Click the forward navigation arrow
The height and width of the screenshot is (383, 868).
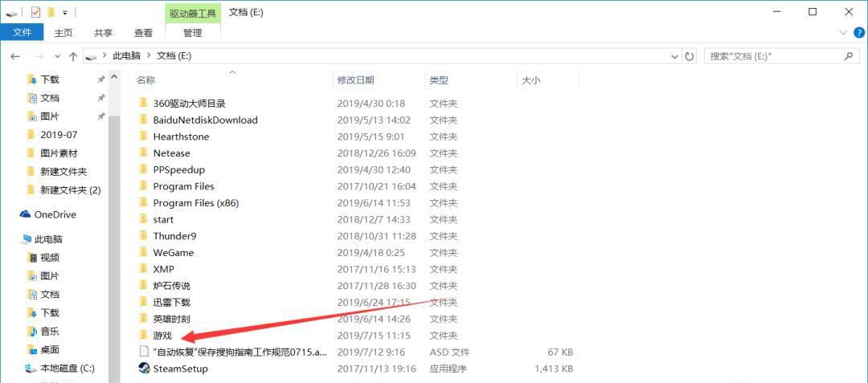39,56
